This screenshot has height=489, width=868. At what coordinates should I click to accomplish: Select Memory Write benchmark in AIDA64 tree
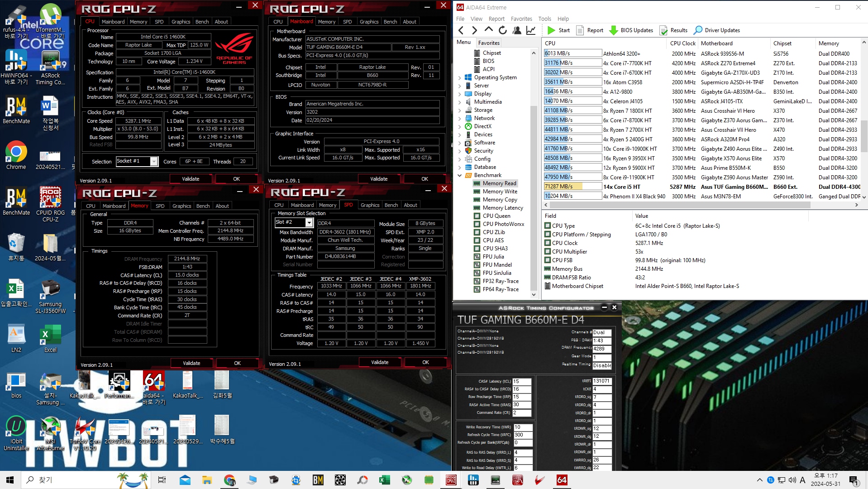[x=500, y=192]
